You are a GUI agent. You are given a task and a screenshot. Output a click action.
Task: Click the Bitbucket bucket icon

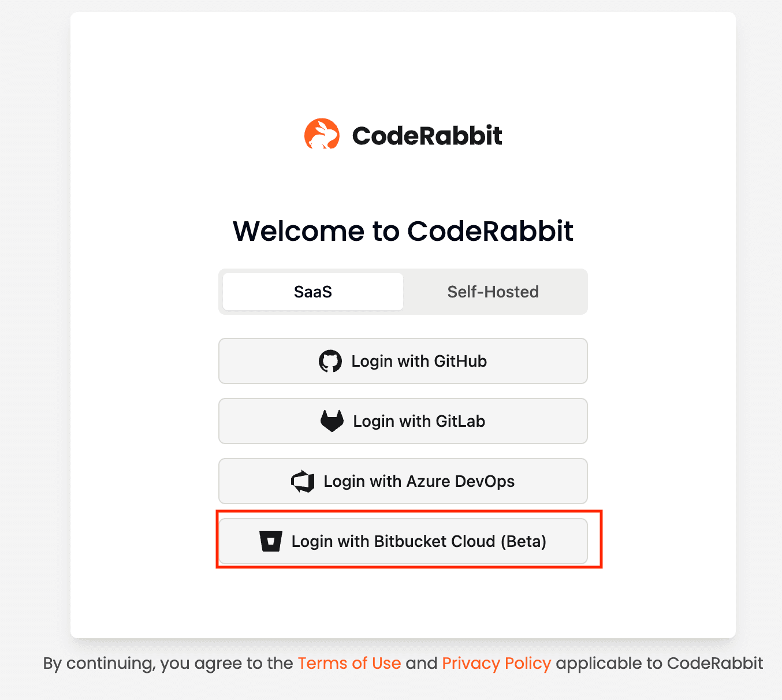click(x=271, y=541)
